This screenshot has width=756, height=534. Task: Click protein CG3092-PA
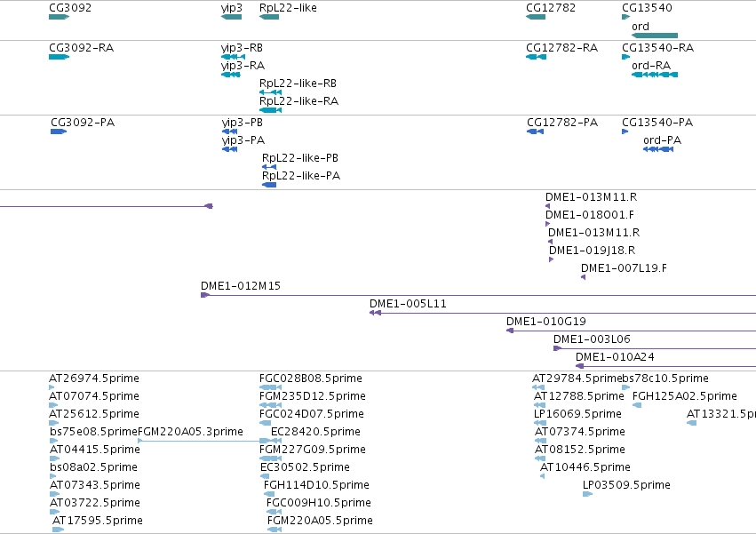click(x=59, y=132)
